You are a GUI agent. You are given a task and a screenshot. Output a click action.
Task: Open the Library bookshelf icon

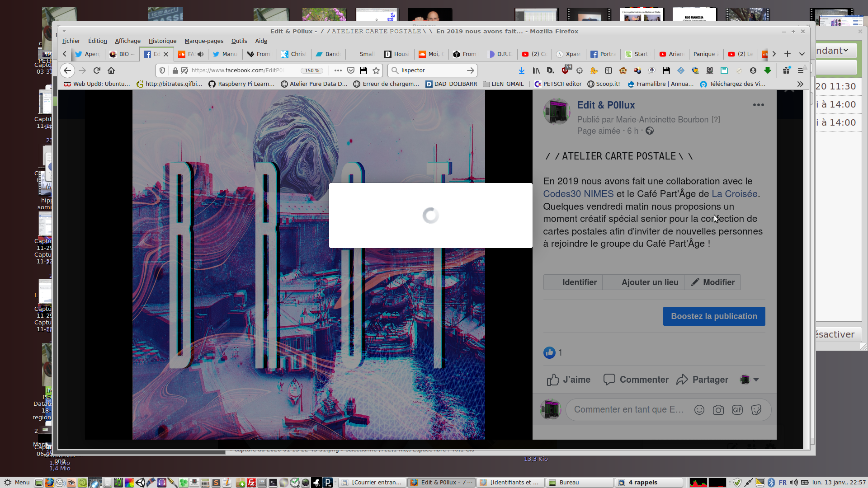(x=536, y=70)
